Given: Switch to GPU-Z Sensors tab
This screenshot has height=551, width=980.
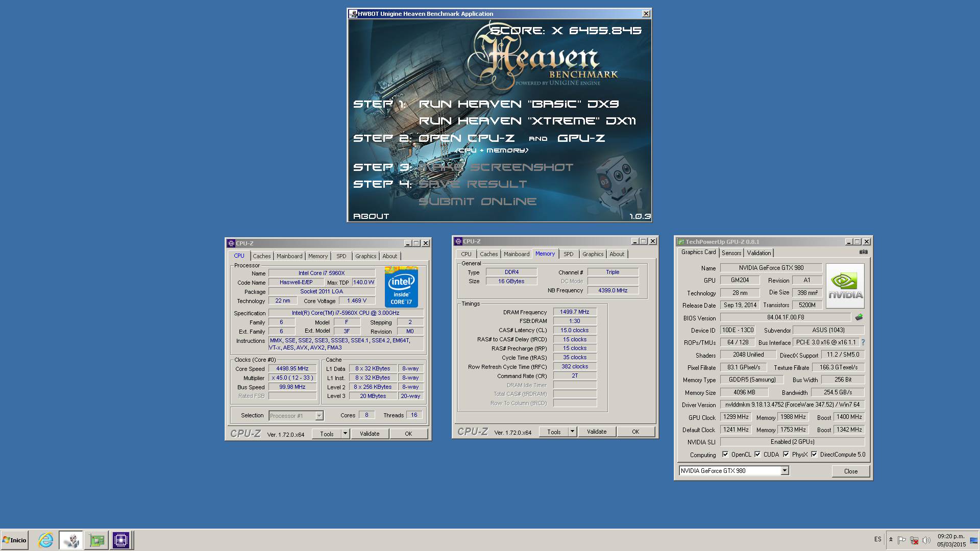Looking at the screenshot, I should [731, 253].
